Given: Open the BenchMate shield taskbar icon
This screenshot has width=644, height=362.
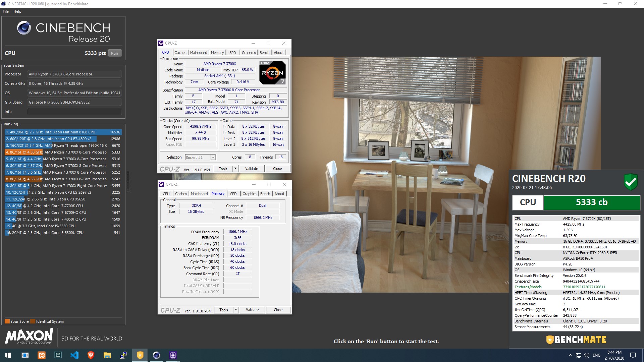Looking at the screenshot, I should coord(140,355).
